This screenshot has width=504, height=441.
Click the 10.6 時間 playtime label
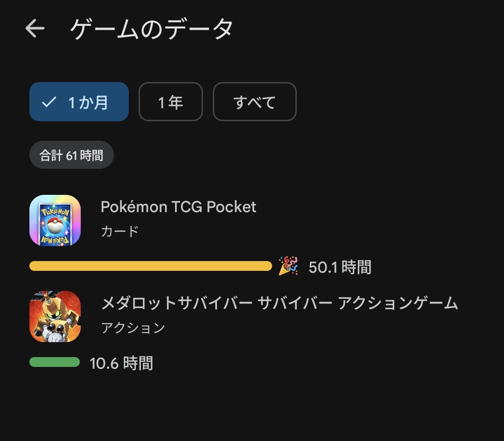[x=121, y=363]
